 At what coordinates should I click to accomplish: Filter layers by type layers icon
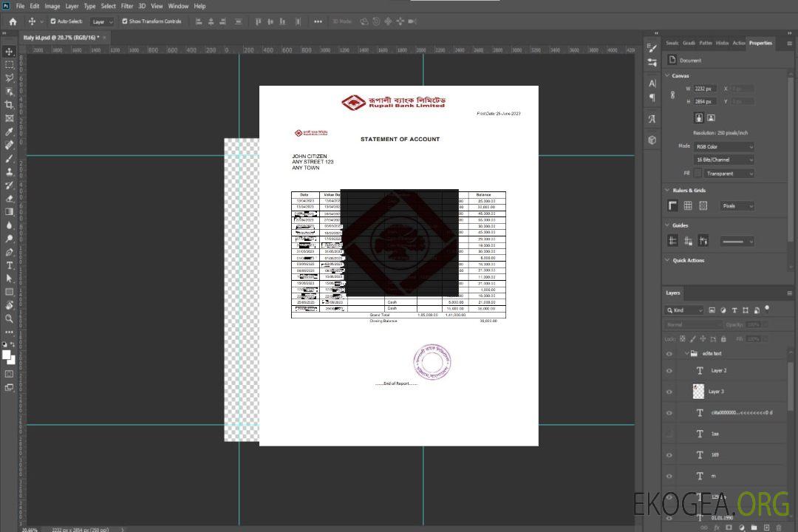click(x=734, y=310)
